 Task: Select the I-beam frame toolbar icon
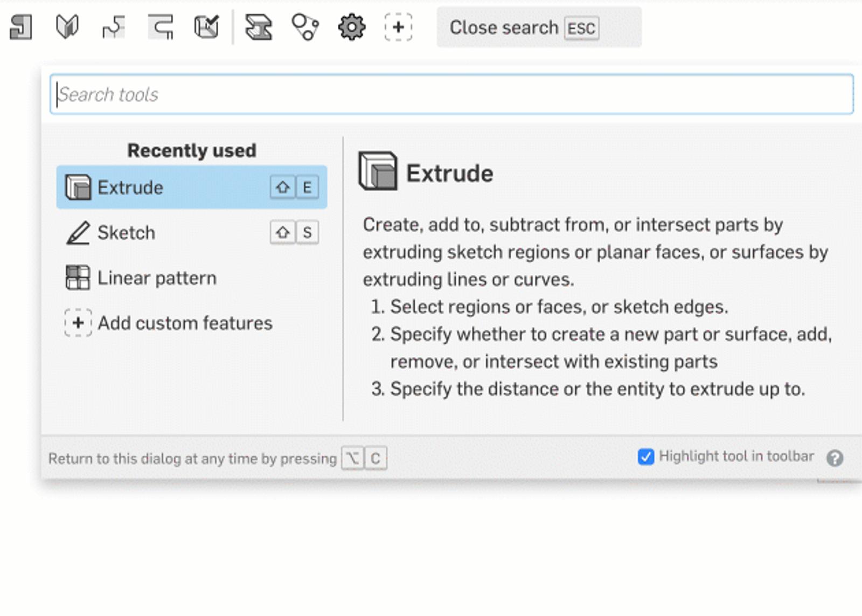click(x=259, y=27)
